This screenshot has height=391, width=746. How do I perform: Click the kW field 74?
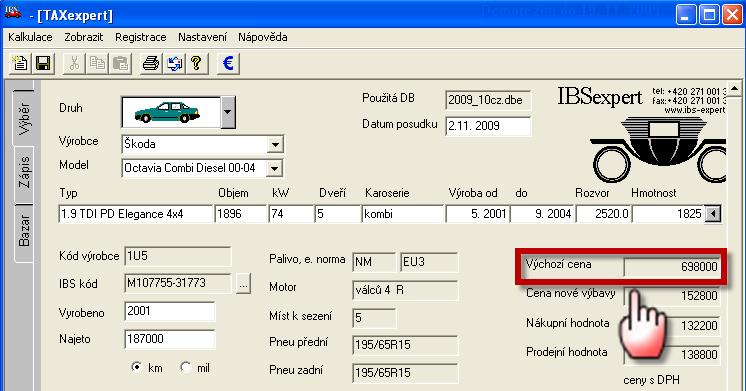point(291,214)
